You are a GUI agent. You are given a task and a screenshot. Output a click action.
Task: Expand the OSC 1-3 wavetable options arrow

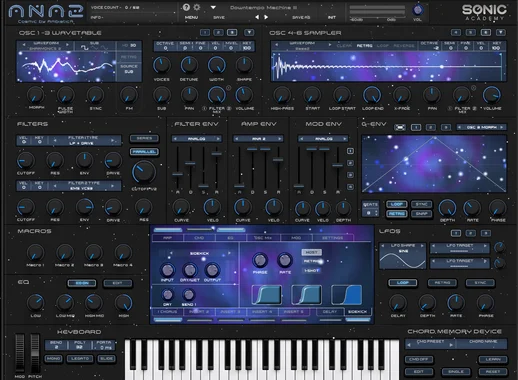pyautogui.click(x=249, y=32)
